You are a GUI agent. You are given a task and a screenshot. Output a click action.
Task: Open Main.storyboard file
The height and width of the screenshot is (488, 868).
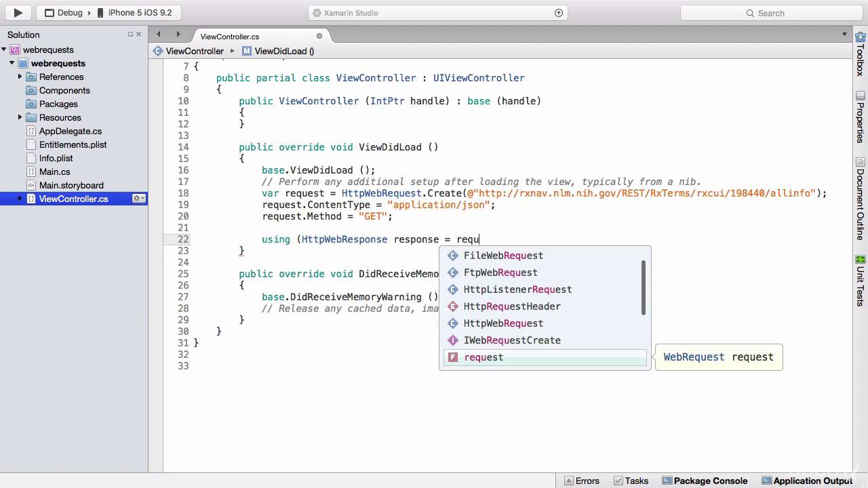71,185
